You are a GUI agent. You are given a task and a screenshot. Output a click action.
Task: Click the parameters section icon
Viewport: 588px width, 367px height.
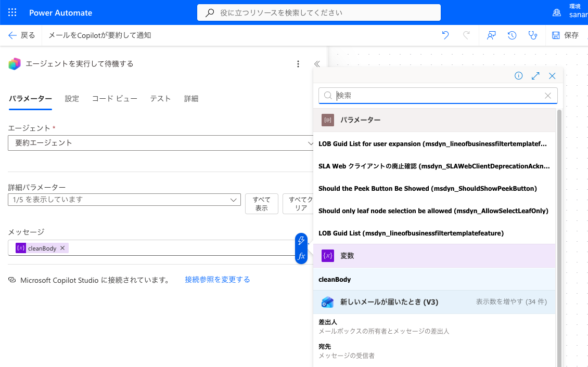328,120
